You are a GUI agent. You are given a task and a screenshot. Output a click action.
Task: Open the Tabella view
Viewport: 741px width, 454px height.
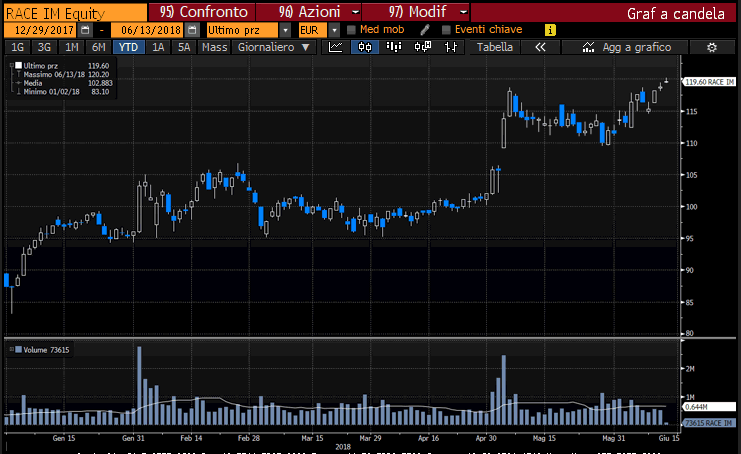coord(495,47)
